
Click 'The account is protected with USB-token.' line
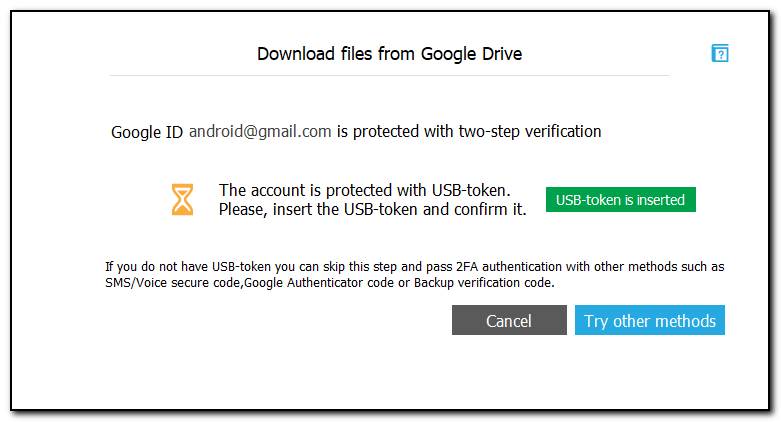pyautogui.click(x=365, y=190)
